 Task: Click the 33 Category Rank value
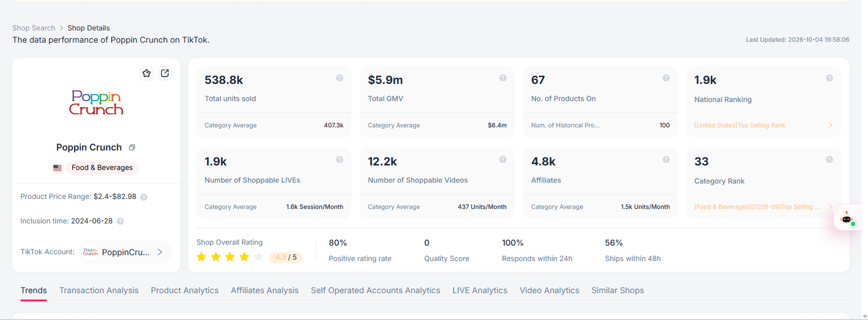tap(701, 162)
